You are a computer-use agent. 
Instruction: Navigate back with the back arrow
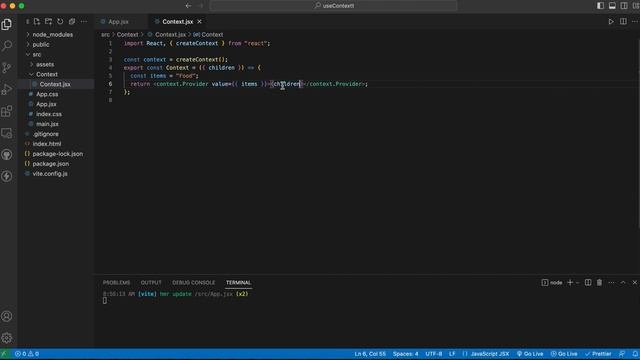point(188,6)
